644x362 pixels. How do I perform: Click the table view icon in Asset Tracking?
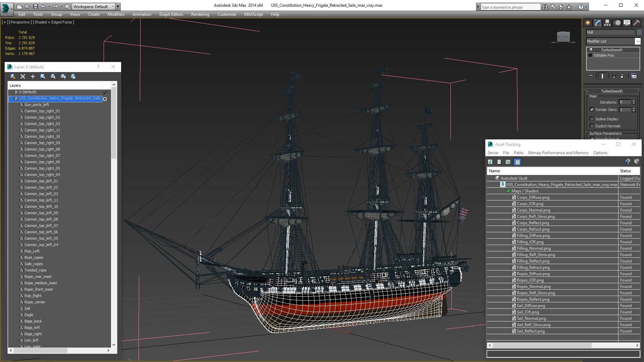[518, 162]
